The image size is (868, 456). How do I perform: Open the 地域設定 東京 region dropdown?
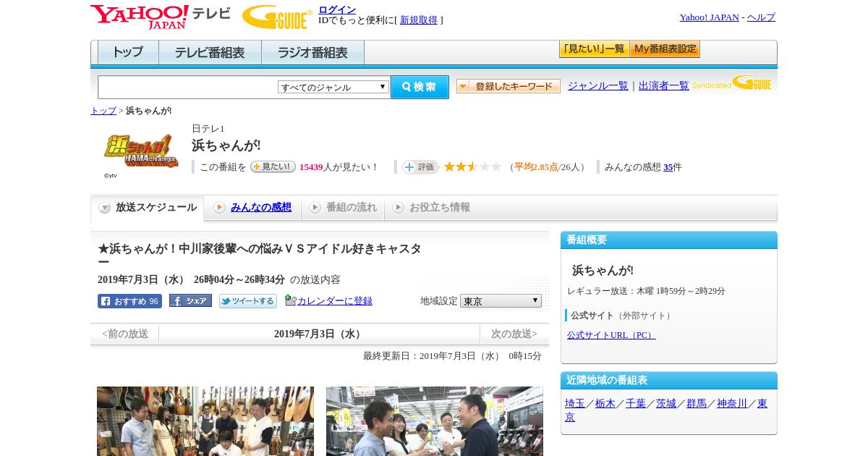[501, 300]
